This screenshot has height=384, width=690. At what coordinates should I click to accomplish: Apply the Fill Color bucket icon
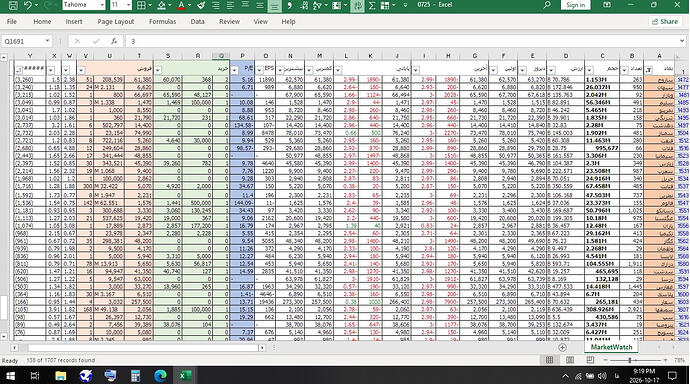[161, 5]
